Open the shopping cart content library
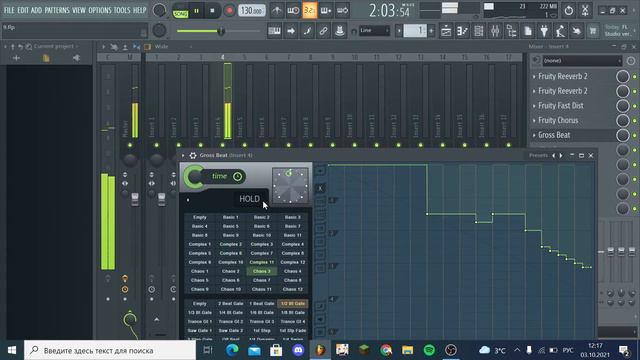This screenshot has height=360, width=640. [593, 31]
